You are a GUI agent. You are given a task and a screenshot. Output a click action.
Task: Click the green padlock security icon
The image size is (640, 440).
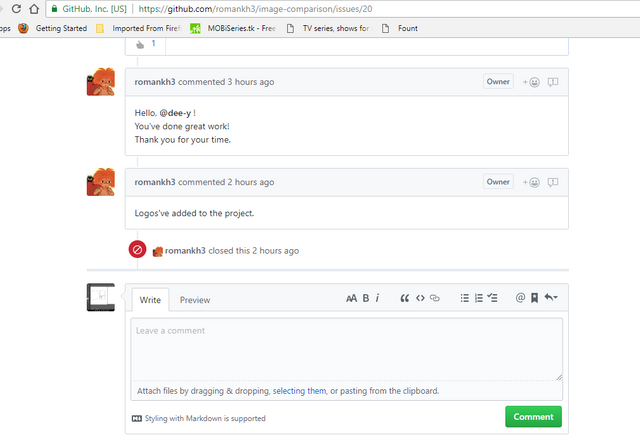click(x=54, y=9)
